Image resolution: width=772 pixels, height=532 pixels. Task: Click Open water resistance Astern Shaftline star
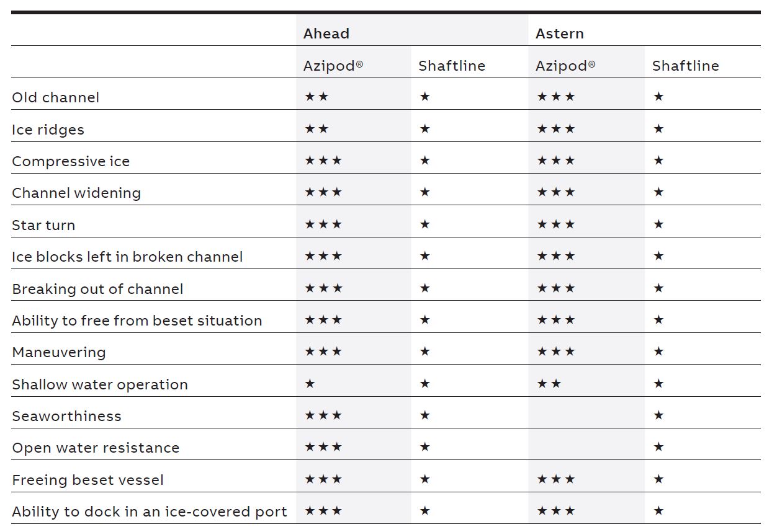coord(658,447)
